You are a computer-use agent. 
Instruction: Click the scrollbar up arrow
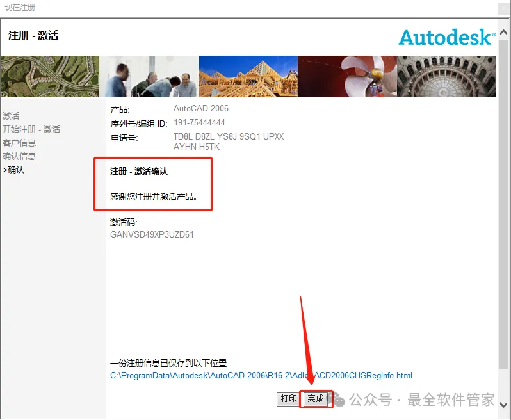click(503, 32)
